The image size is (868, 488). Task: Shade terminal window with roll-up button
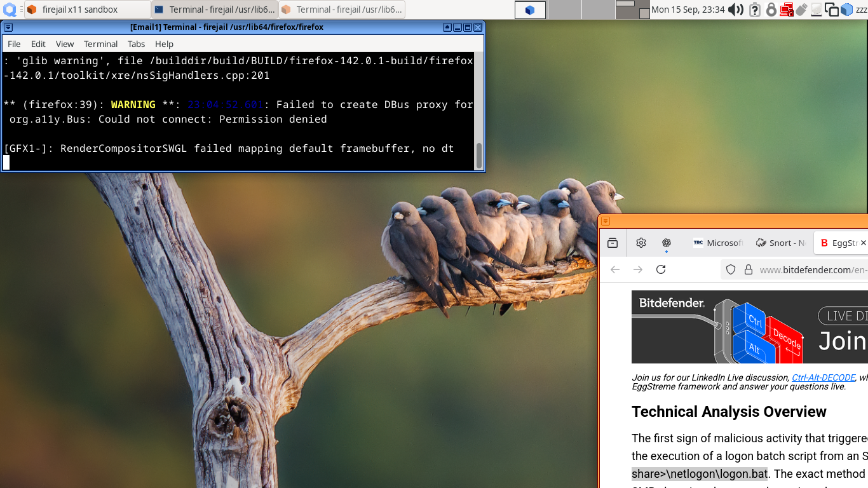[447, 27]
